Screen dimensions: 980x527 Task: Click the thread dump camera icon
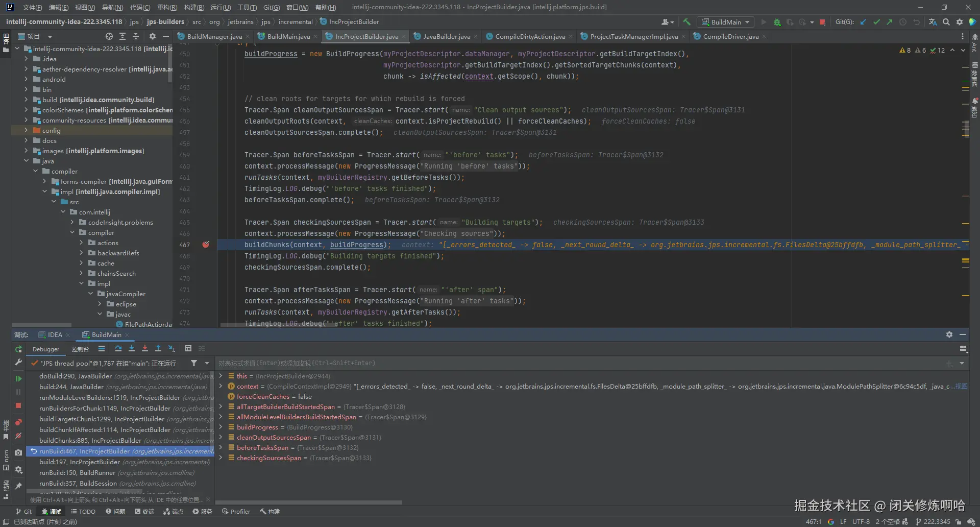pyautogui.click(x=18, y=452)
